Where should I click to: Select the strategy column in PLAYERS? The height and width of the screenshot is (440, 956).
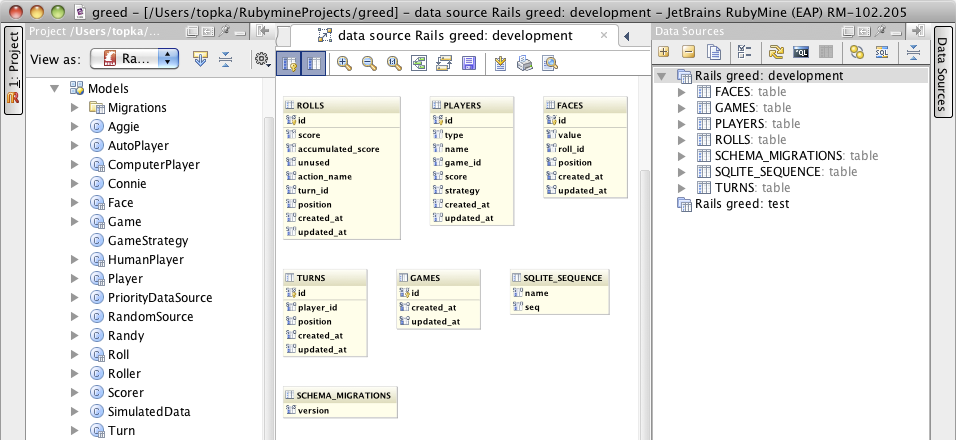point(462,191)
